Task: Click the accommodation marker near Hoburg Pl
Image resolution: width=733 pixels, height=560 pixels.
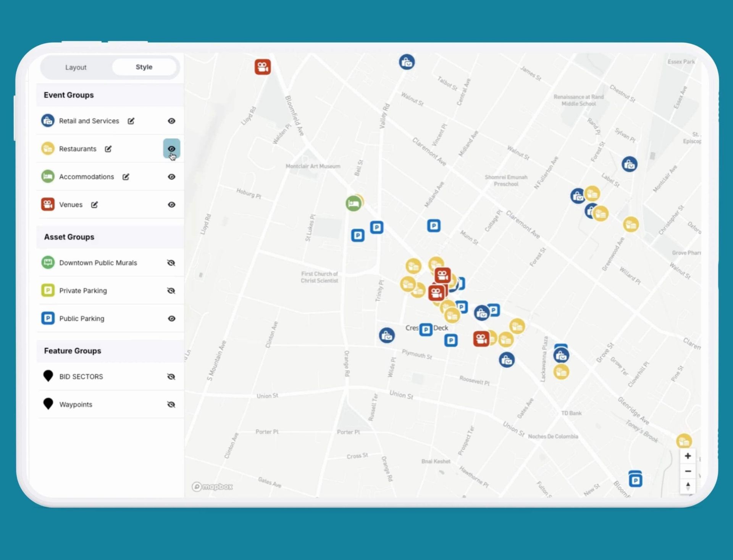Action: [x=354, y=203]
